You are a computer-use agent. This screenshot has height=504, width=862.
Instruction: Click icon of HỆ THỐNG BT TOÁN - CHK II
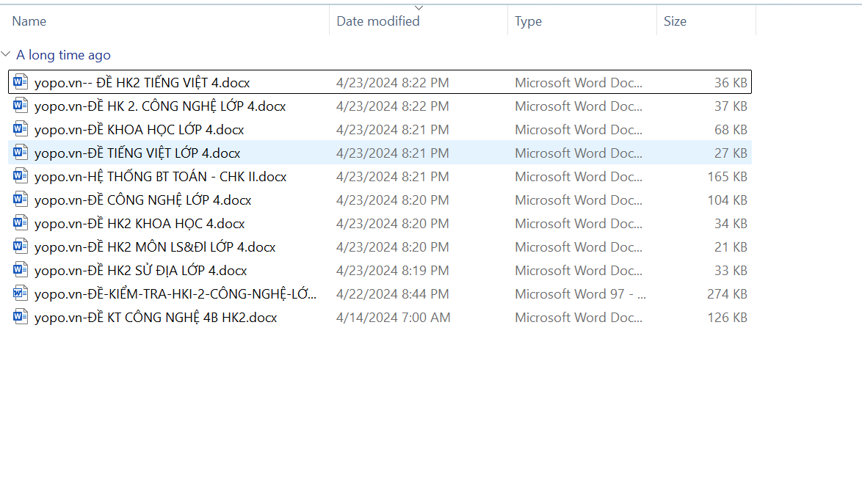click(x=21, y=176)
